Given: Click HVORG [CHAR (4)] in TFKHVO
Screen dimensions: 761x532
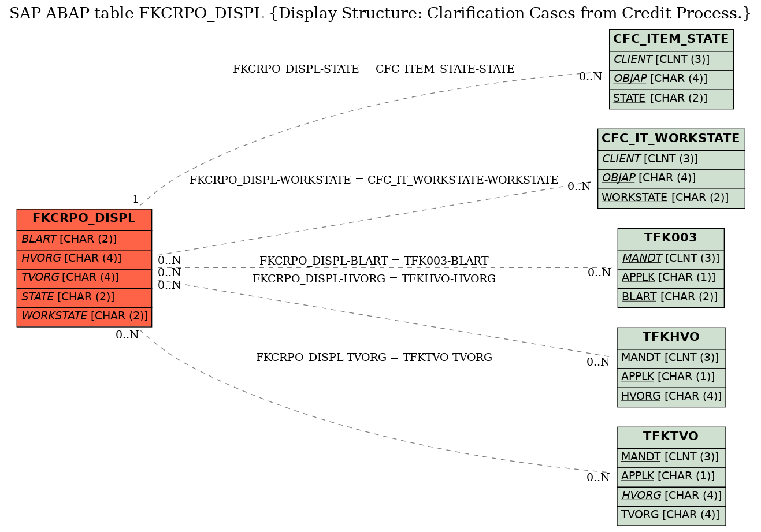Looking at the screenshot, I should (671, 397).
